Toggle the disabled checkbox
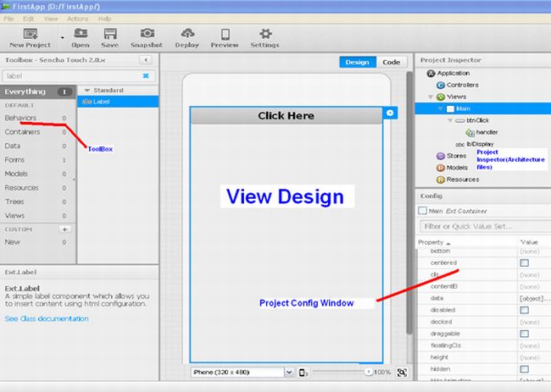Screen dimensions: 551x392 524,310
